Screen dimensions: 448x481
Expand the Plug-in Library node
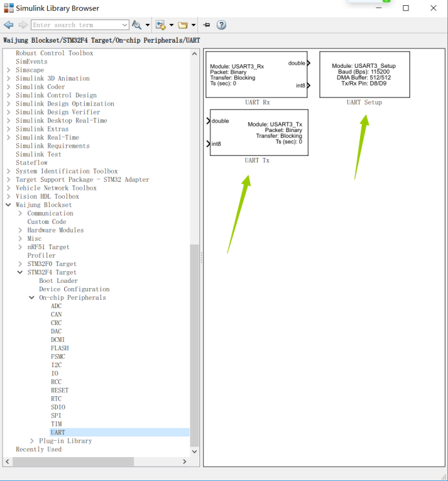32,441
